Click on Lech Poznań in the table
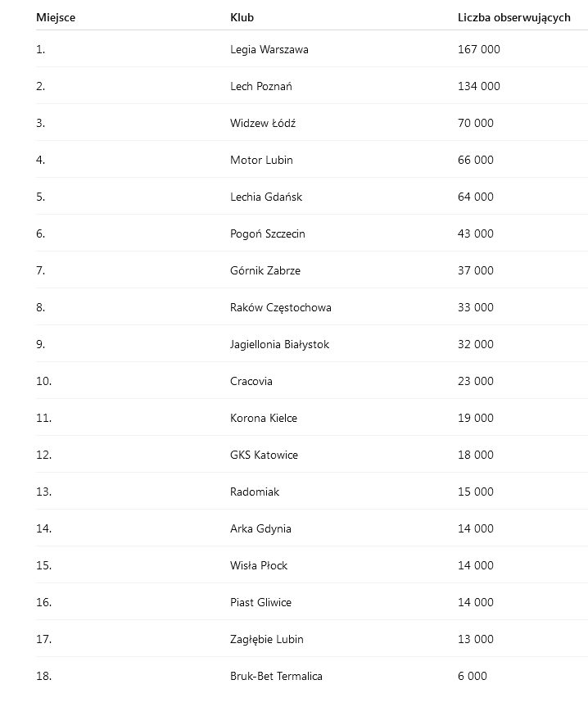The height and width of the screenshot is (707, 588). click(261, 86)
